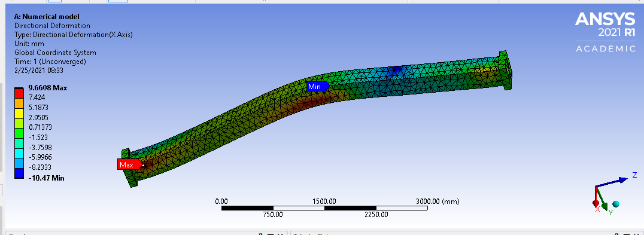Select the green Y axis arrow on triad

click(x=603, y=199)
